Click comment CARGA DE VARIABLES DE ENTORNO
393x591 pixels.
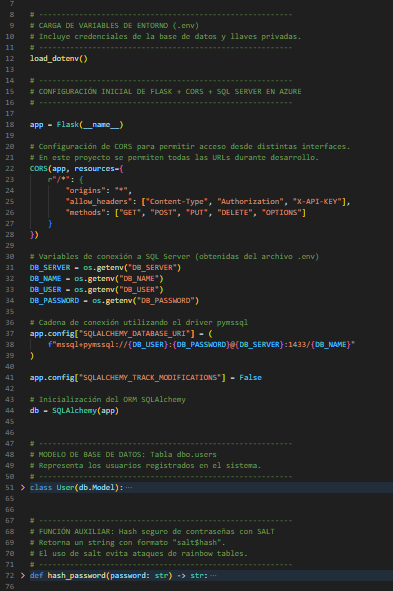pyautogui.click(x=114, y=26)
